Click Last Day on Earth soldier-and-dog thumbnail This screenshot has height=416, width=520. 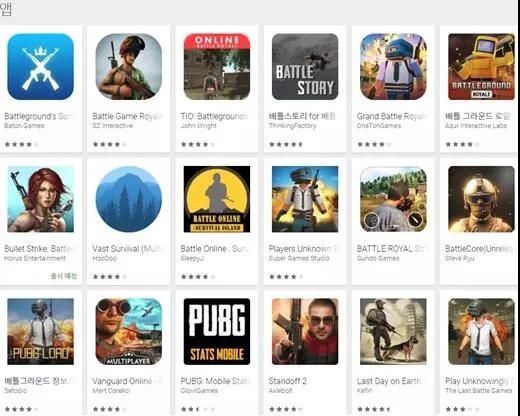click(393, 331)
